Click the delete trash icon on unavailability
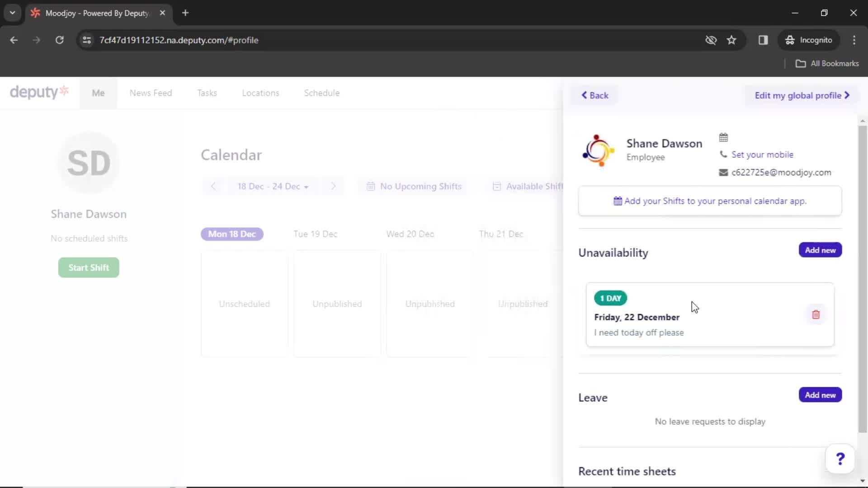 816,314
